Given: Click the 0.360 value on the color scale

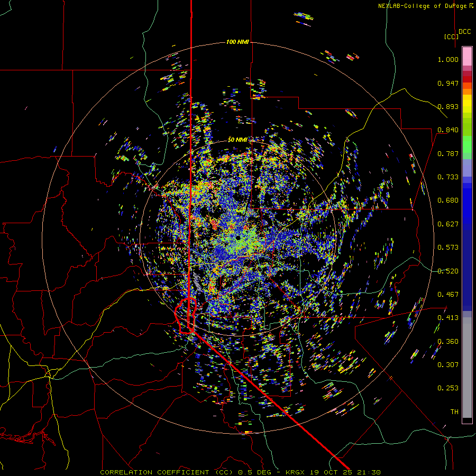Looking at the screenshot, I should (448, 342).
